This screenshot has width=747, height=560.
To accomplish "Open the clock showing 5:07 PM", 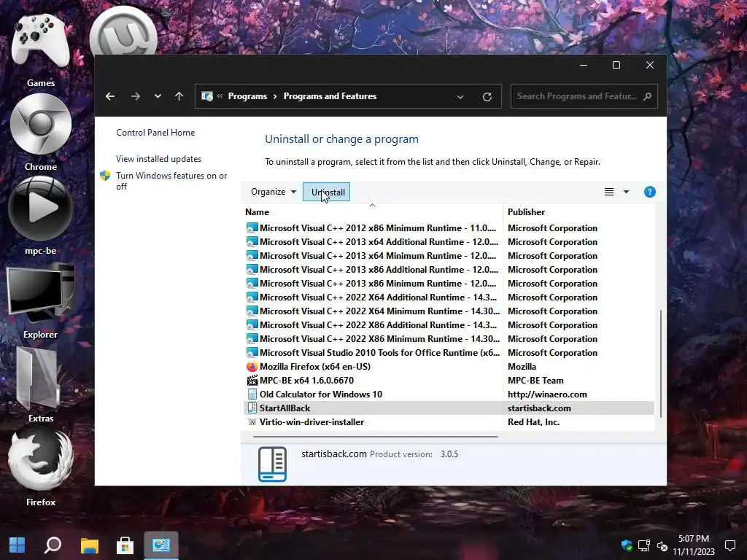I will pyautogui.click(x=694, y=545).
